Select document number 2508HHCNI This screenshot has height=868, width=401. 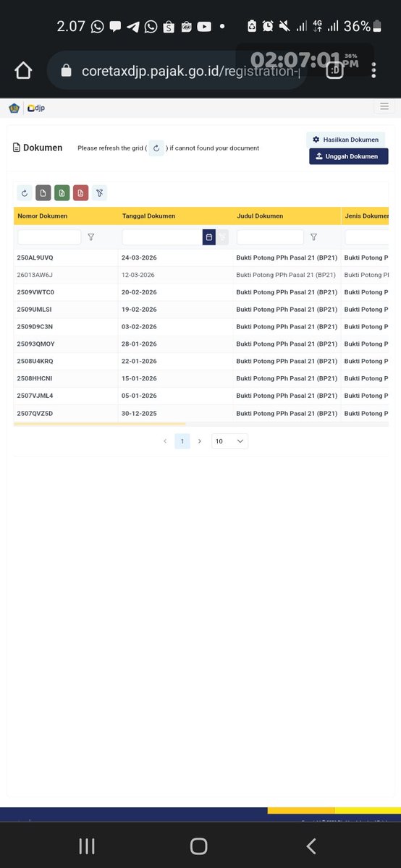pos(35,379)
